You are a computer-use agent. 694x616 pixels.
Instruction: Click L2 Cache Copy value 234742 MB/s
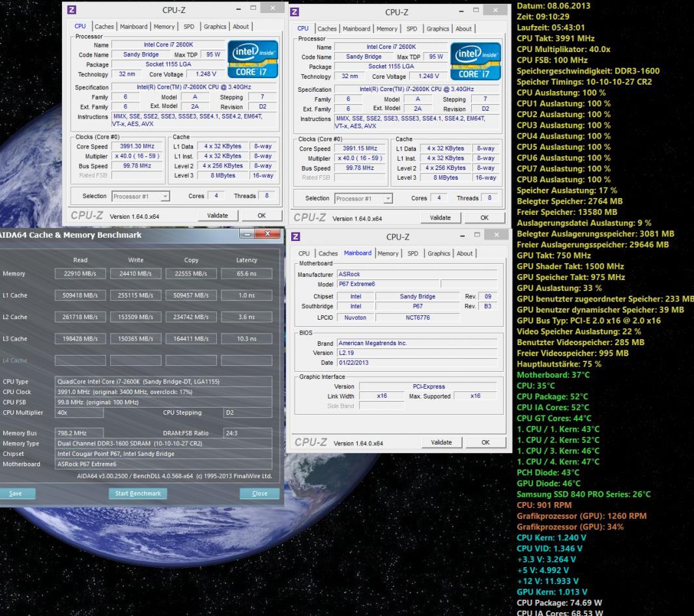191,317
